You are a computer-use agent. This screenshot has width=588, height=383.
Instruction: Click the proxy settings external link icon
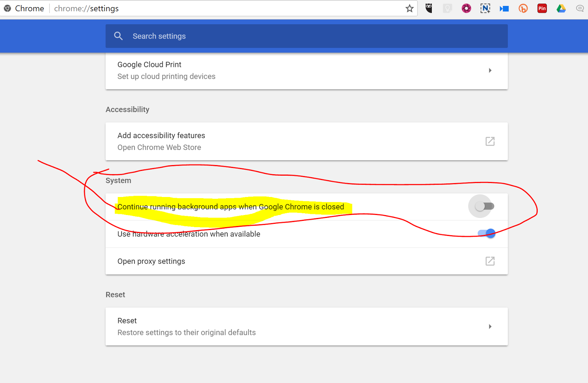coord(490,261)
